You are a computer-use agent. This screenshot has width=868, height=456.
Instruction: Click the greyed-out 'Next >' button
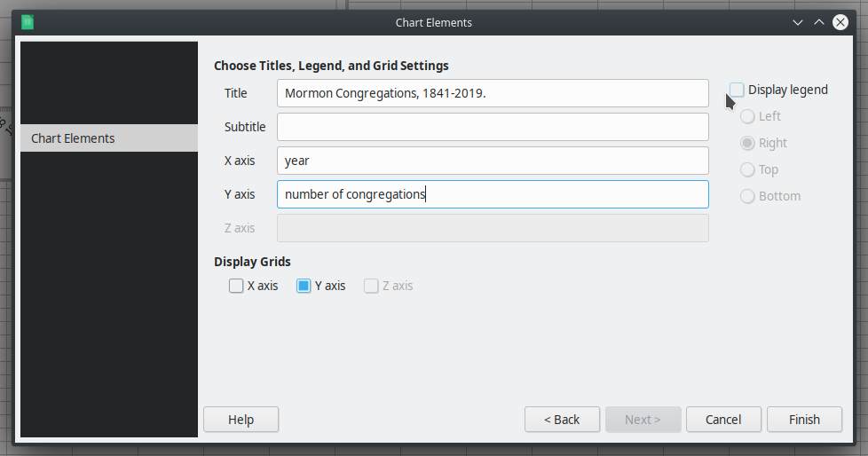pos(643,420)
